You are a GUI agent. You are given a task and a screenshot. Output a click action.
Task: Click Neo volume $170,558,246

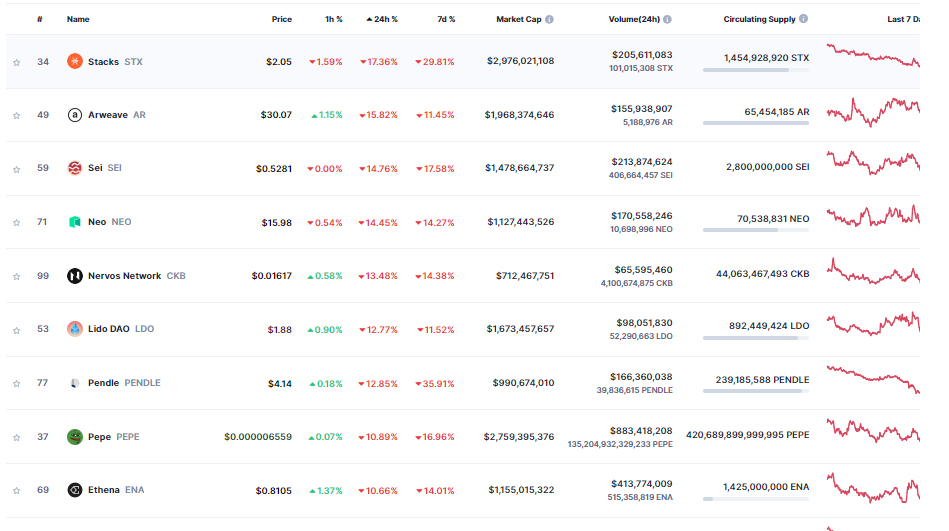tap(642, 216)
